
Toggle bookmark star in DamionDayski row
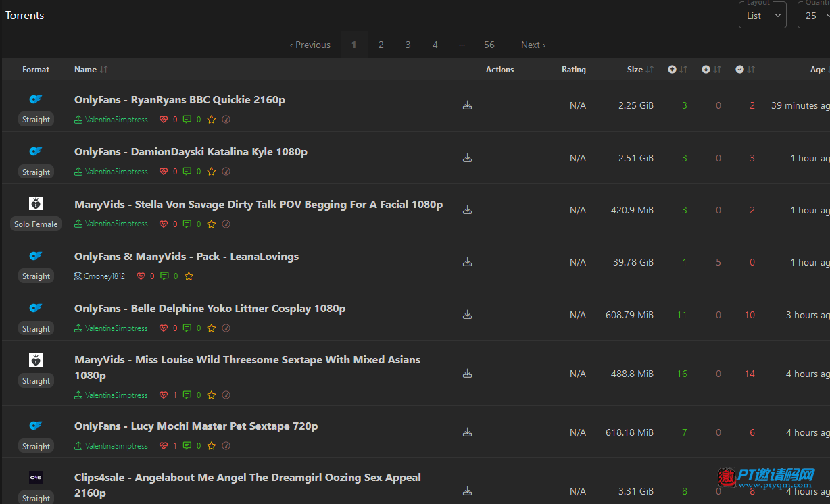pyautogui.click(x=212, y=172)
